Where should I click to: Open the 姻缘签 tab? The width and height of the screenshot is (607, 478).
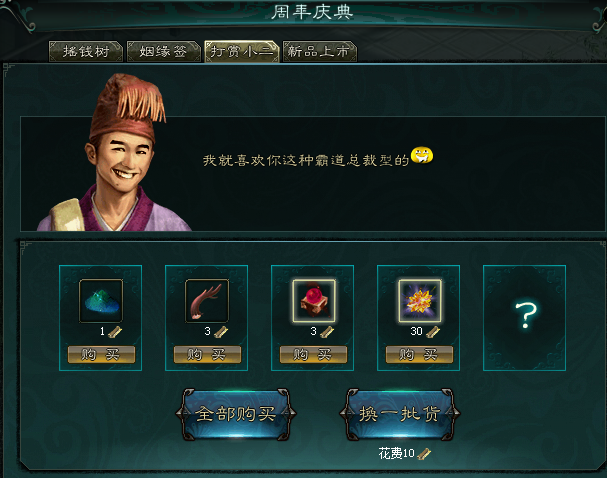[x=163, y=51]
